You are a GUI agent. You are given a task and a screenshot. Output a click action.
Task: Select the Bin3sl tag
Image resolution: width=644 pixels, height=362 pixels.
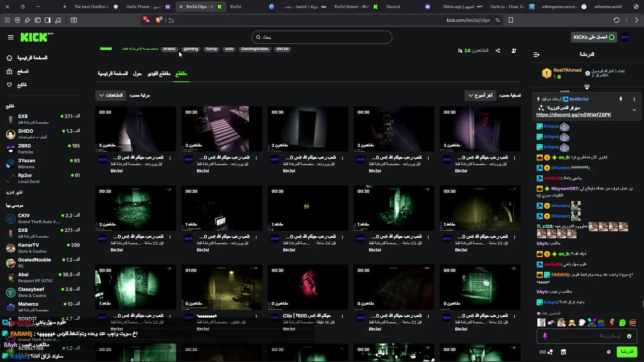click(283, 49)
